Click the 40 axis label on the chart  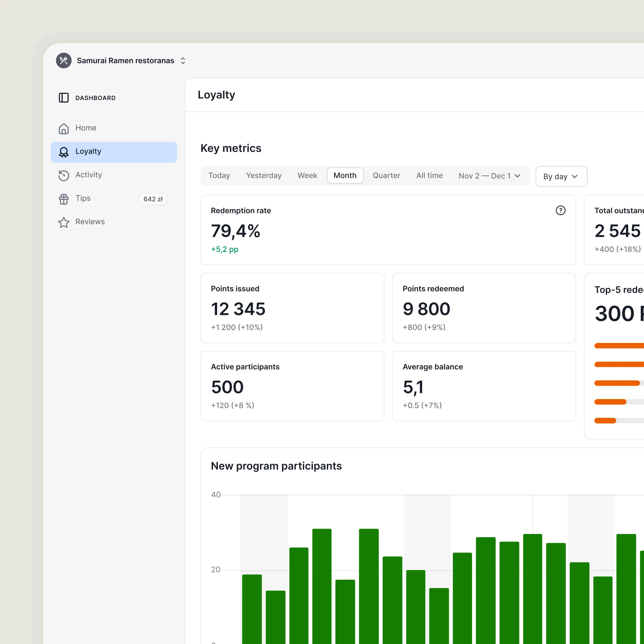click(x=216, y=495)
